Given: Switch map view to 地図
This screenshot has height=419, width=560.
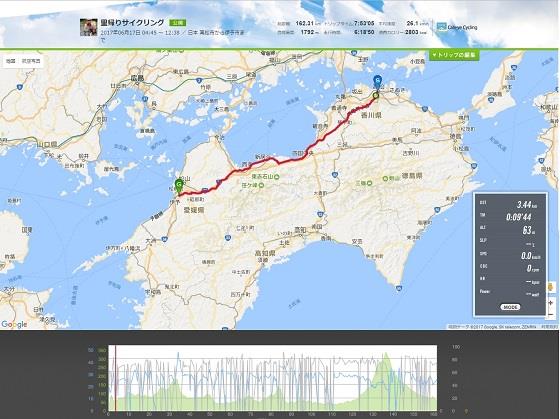Looking at the screenshot, I should click(x=11, y=61).
